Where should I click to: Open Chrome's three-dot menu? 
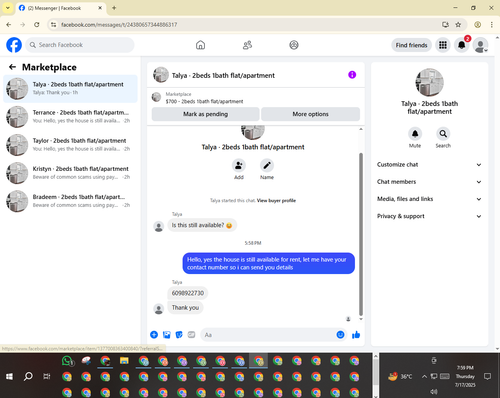click(x=492, y=24)
